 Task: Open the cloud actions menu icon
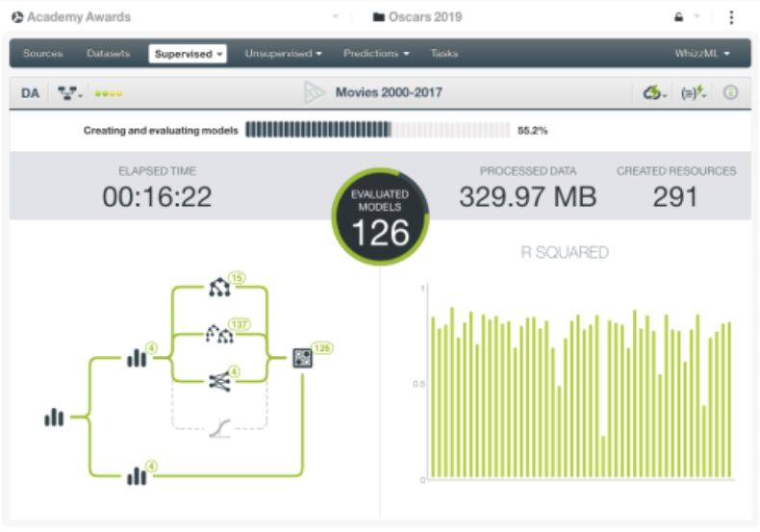pyautogui.click(x=654, y=92)
